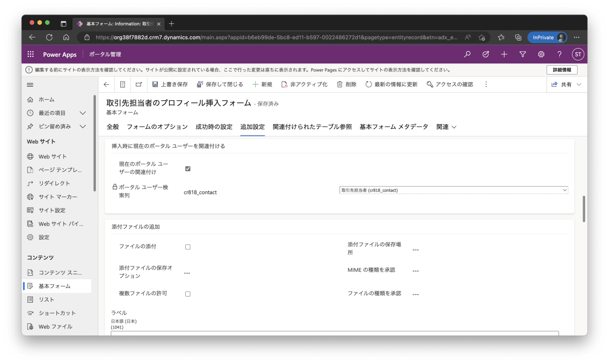The width and height of the screenshot is (609, 364).
Task: Click the InPrivate profile button
Action: coord(547,37)
